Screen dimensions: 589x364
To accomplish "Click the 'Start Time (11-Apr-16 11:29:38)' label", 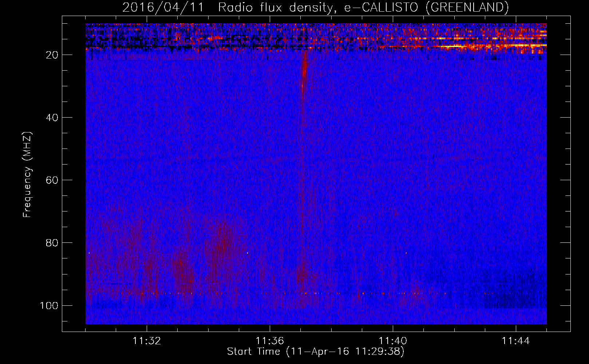I will [316, 352].
